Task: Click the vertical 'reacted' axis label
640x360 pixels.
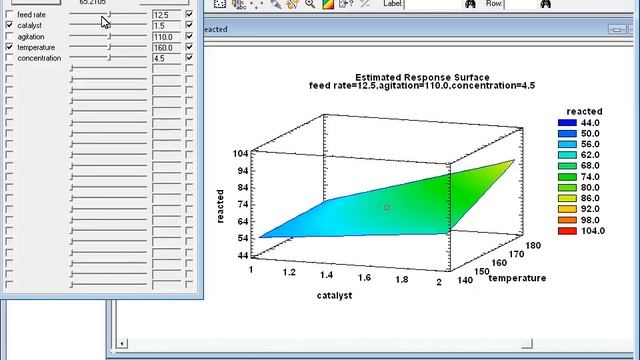Action: tap(220, 206)
